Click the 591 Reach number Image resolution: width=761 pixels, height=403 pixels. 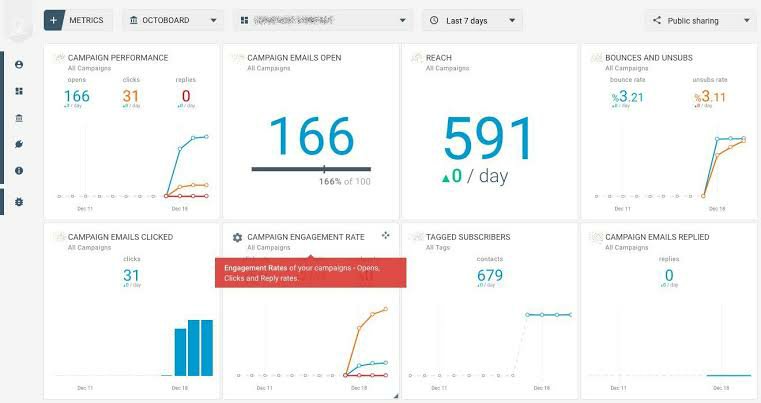491,137
